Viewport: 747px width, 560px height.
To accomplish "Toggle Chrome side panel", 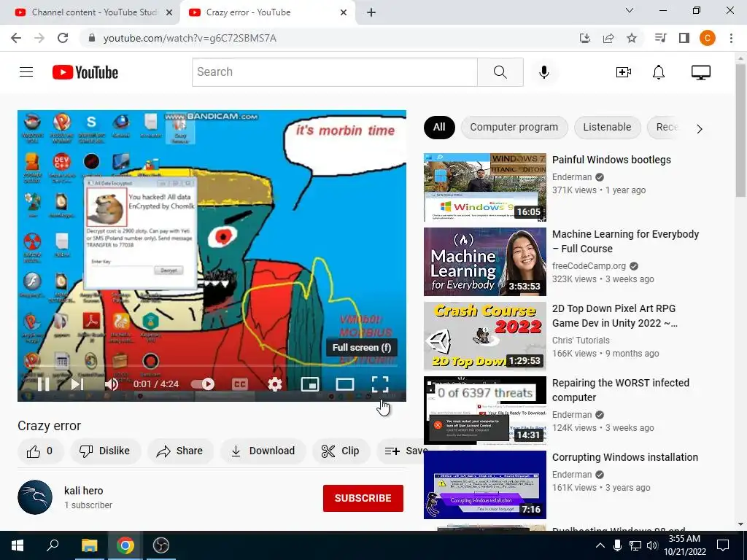I will click(x=684, y=38).
